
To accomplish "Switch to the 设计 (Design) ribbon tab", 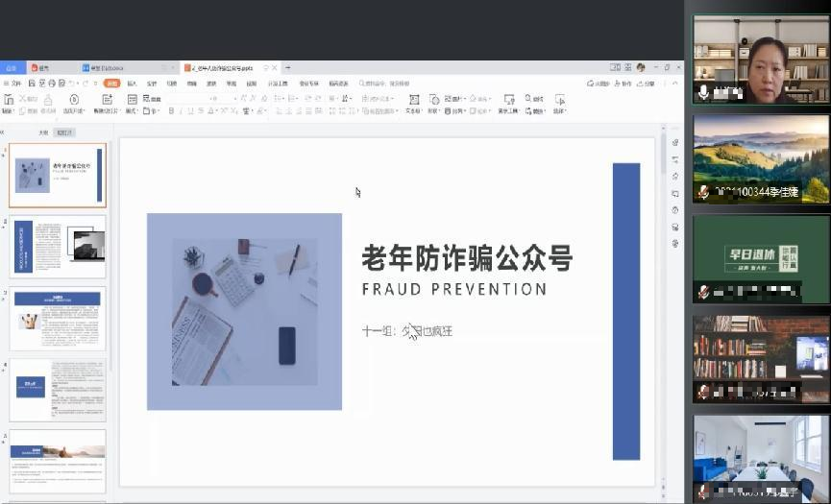I will (152, 84).
